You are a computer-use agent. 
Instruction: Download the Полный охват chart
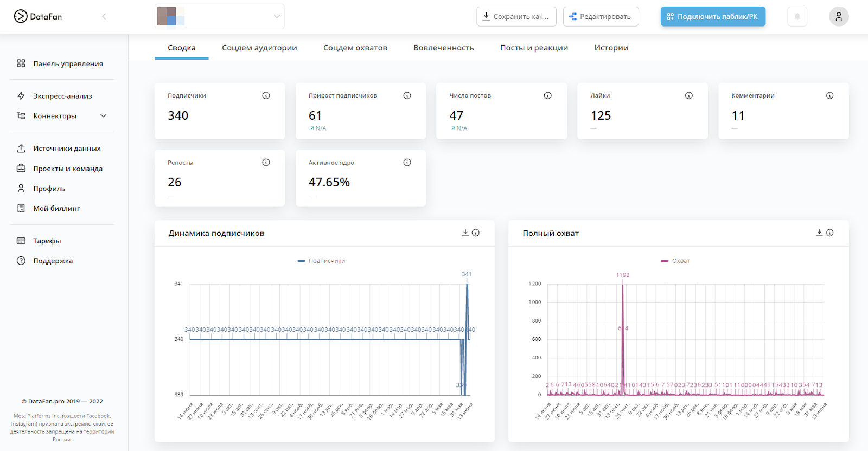point(819,233)
